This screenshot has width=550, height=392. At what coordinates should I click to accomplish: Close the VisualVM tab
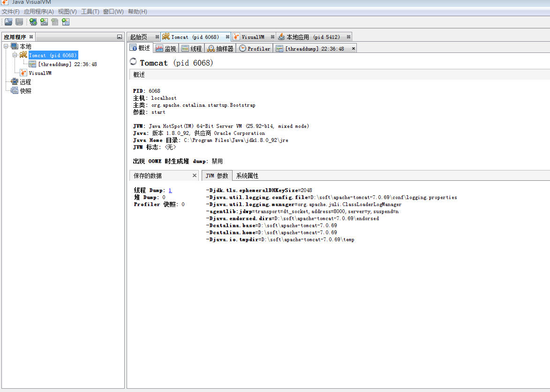(272, 37)
